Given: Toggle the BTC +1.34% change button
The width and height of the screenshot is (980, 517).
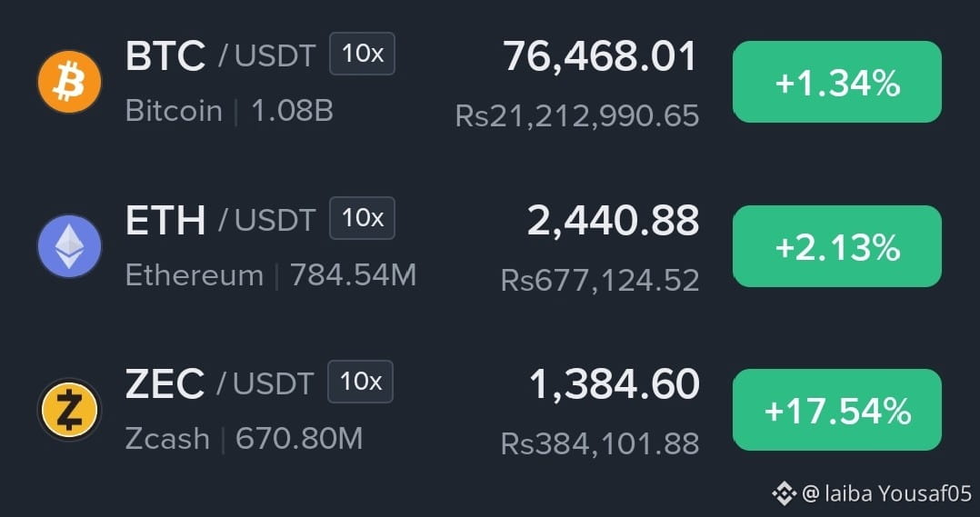Looking at the screenshot, I should click(837, 82).
